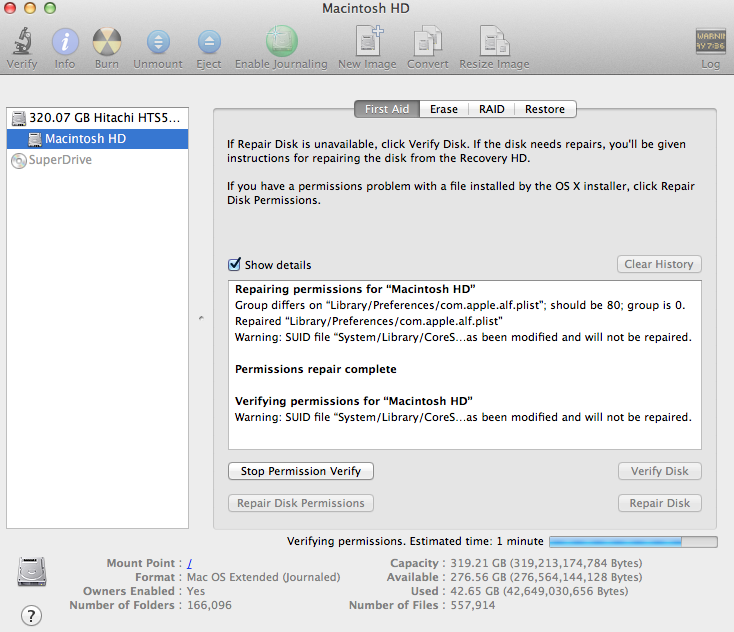Click the Resize Image toolbar icon

point(494,41)
